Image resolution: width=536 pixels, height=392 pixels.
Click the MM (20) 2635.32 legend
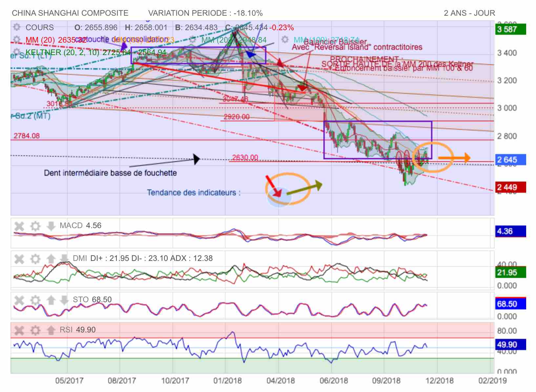(56, 40)
